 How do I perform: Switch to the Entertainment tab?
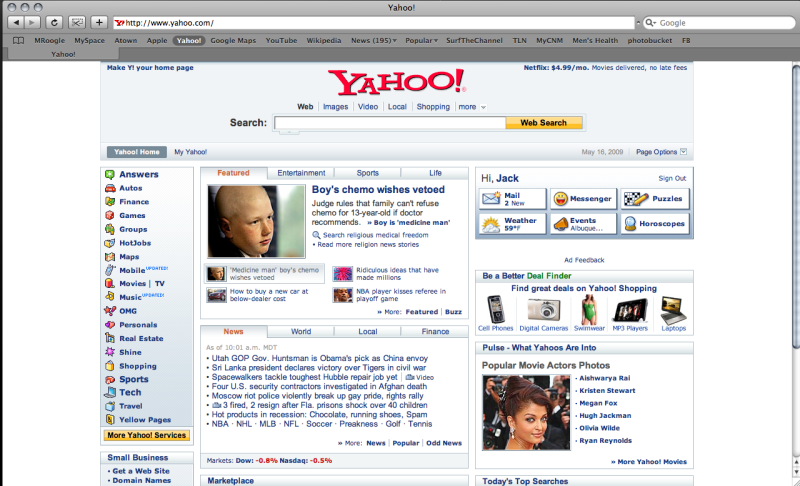pos(301,173)
